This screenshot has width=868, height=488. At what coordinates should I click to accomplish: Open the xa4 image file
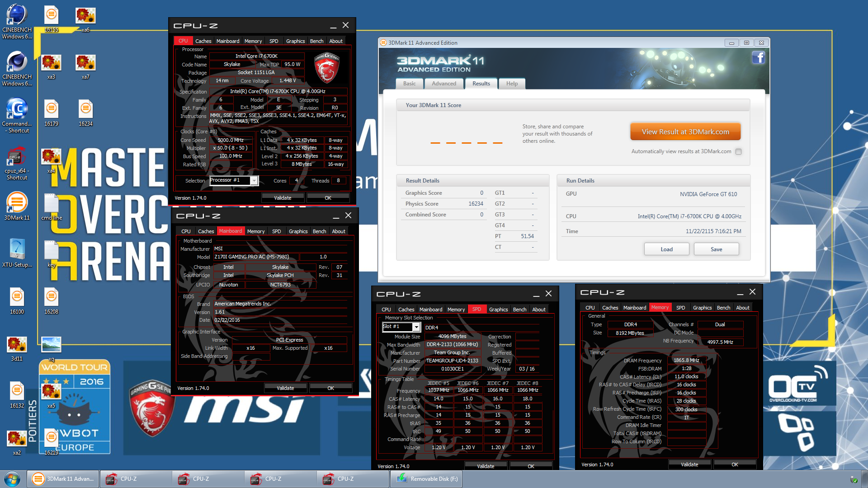click(x=51, y=160)
